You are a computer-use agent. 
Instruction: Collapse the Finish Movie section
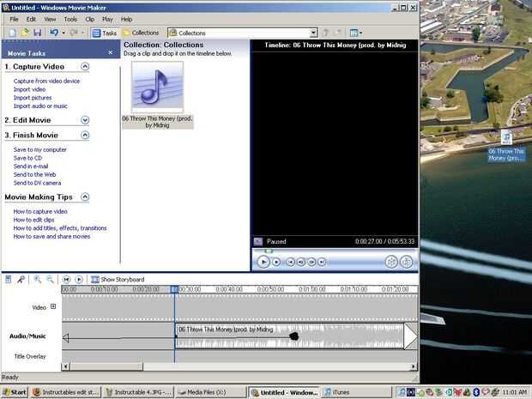pos(85,135)
